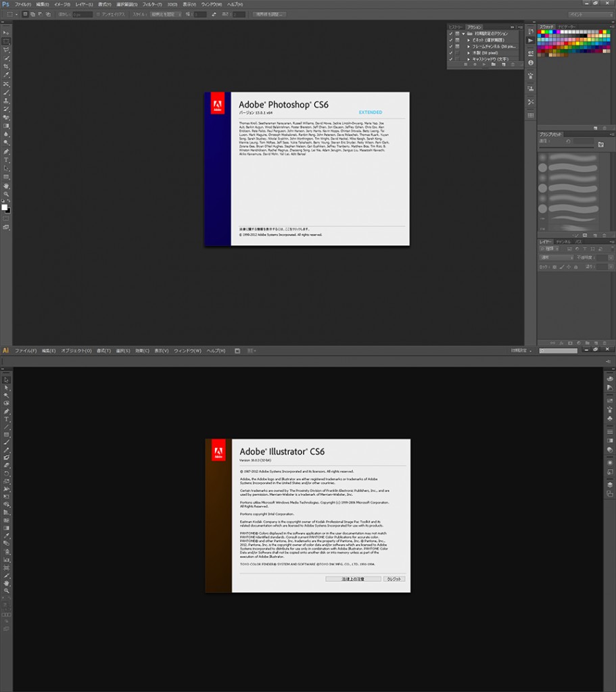Open the Clone Source panel icon in dock

coord(531,89)
